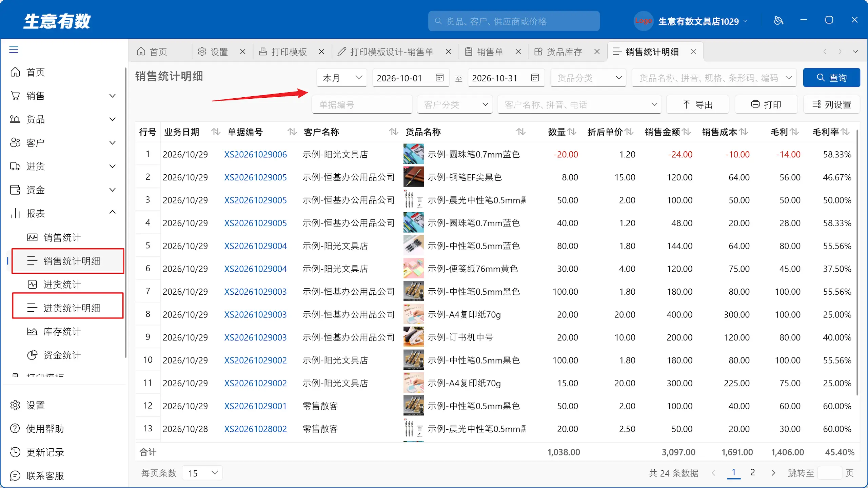Click product thumbnail for 示例-钢笔EF尖黑色
This screenshot has width=868, height=488.
click(413, 177)
